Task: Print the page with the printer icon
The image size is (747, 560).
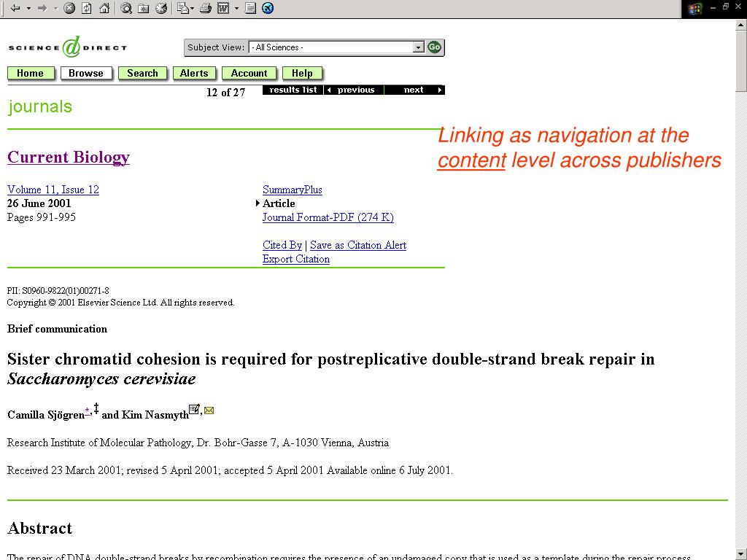Action: pyautogui.click(x=205, y=7)
